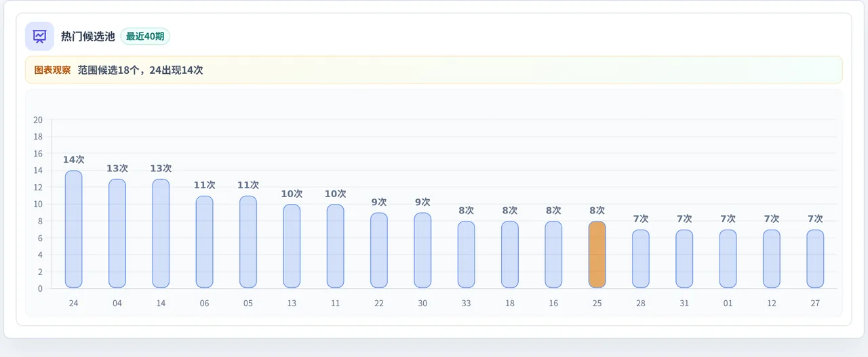Click the bar for number 28

[641, 259]
